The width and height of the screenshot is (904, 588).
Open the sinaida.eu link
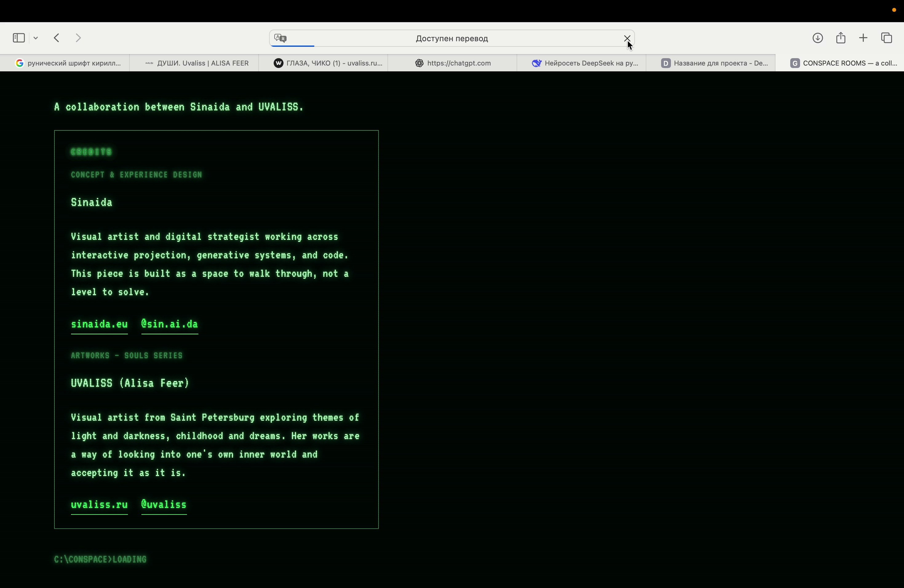[x=99, y=325]
